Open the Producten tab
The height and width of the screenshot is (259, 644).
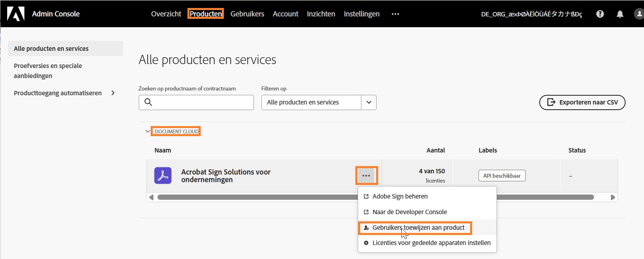(x=205, y=14)
